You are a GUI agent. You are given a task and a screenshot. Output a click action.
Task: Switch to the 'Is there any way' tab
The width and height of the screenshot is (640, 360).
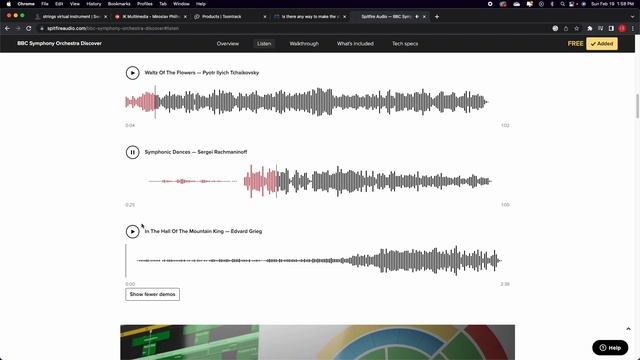pos(309,17)
